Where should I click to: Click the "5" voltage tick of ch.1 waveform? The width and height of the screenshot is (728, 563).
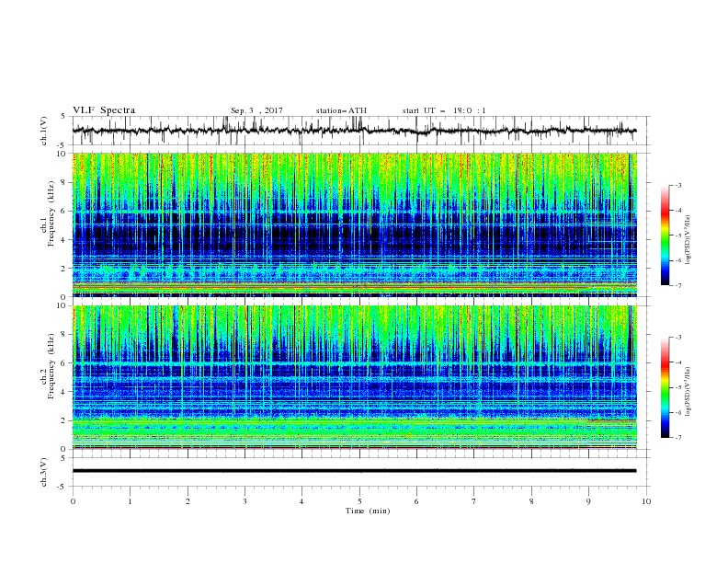pyautogui.click(x=63, y=117)
